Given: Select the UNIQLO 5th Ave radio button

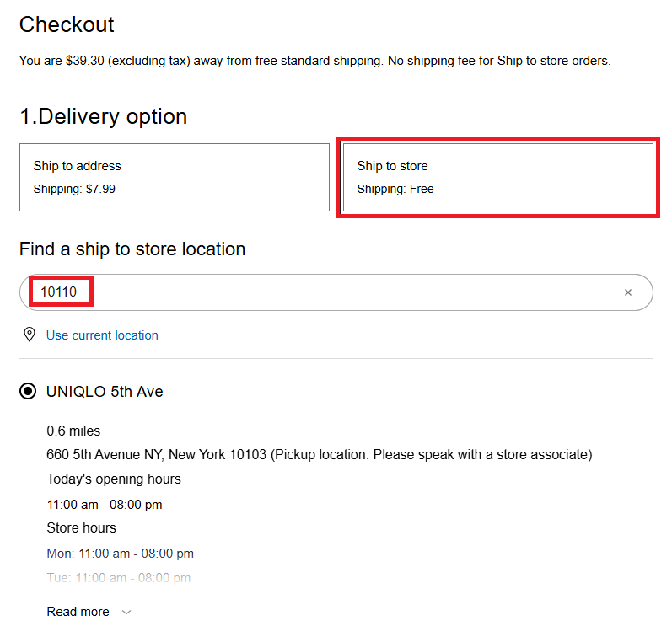Looking at the screenshot, I should 29,391.
